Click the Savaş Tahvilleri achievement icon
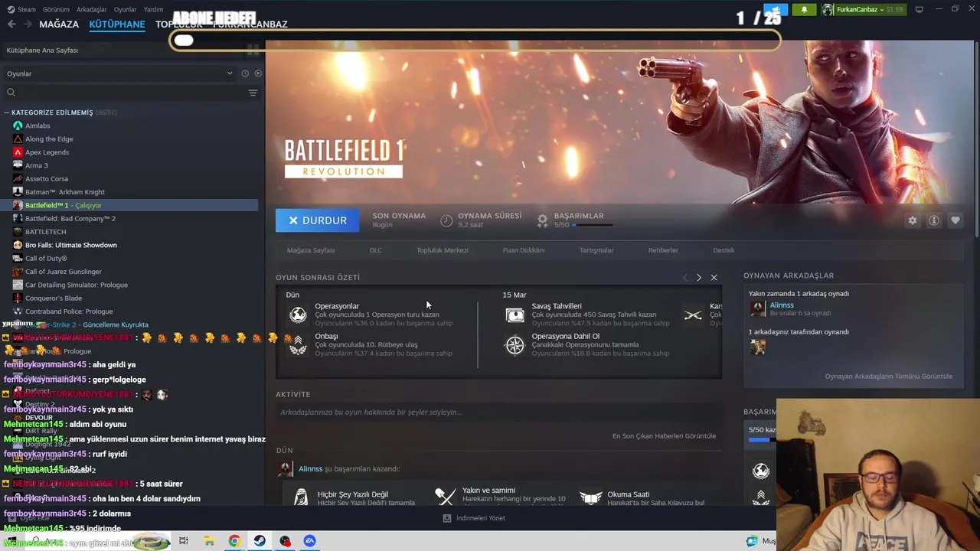The width and height of the screenshot is (980, 551). point(515,315)
